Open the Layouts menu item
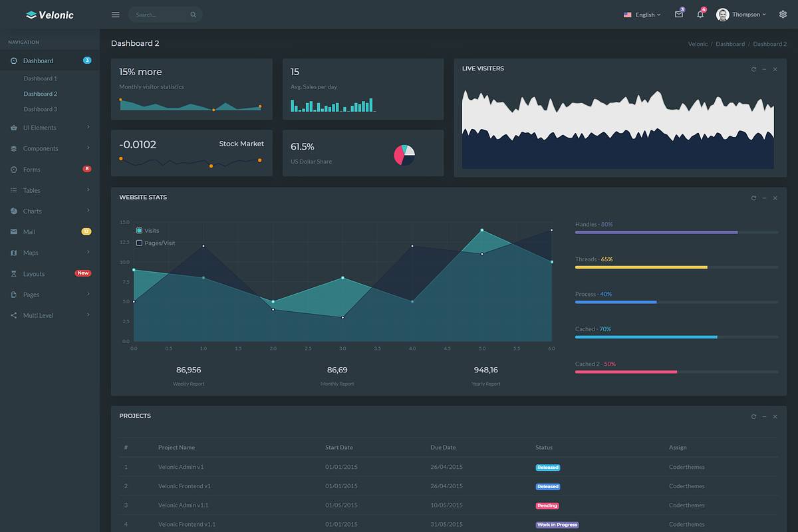Image resolution: width=798 pixels, height=532 pixels. click(50, 274)
